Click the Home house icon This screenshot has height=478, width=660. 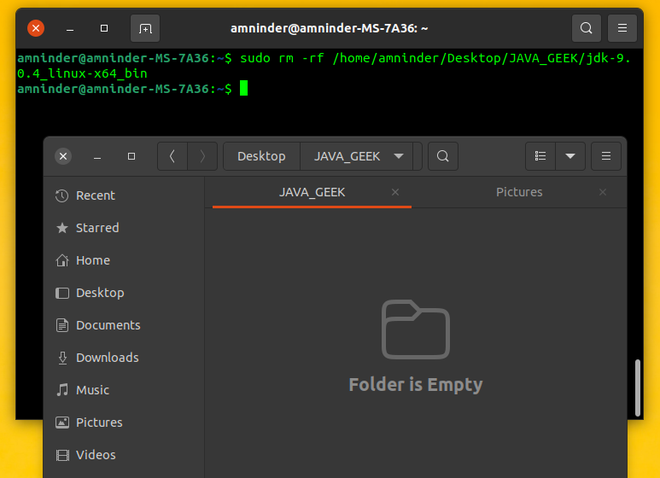click(x=62, y=260)
